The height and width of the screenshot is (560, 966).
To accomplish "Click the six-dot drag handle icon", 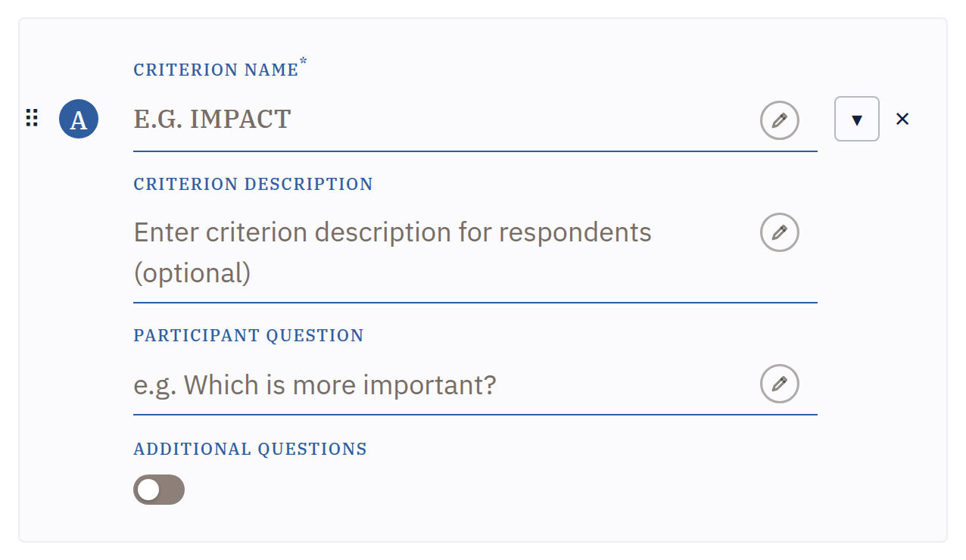I will point(32,119).
